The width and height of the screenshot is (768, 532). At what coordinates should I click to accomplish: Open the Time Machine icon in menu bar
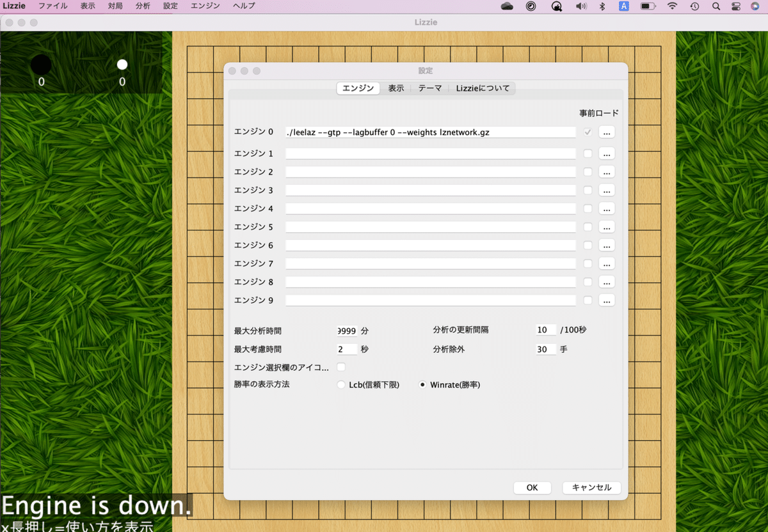tap(695, 6)
